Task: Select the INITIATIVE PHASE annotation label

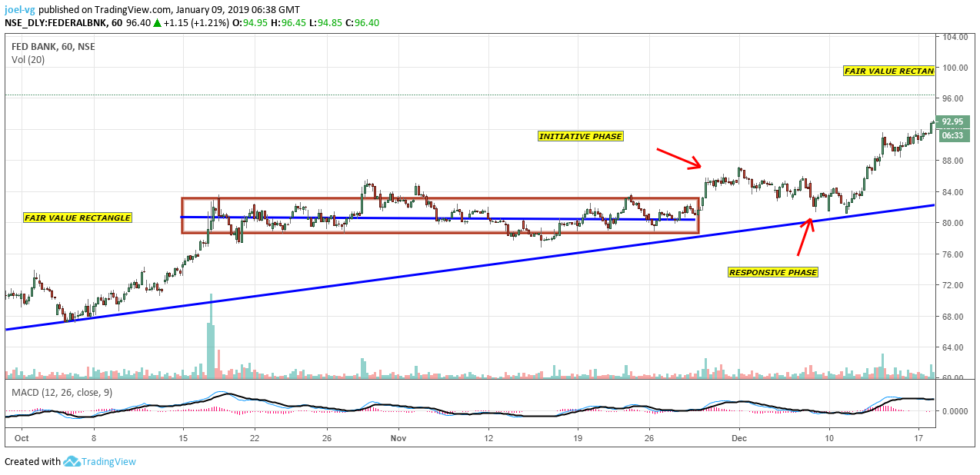Action: point(580,136)
